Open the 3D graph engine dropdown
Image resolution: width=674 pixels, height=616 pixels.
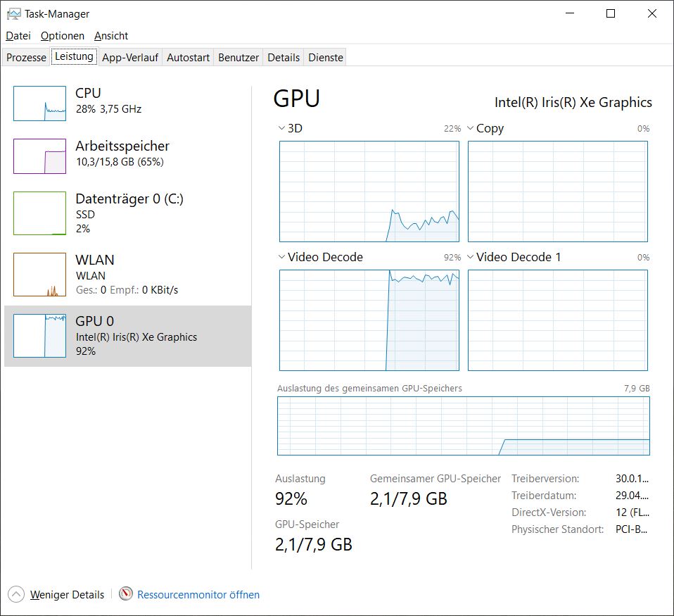tap(282, 128)
